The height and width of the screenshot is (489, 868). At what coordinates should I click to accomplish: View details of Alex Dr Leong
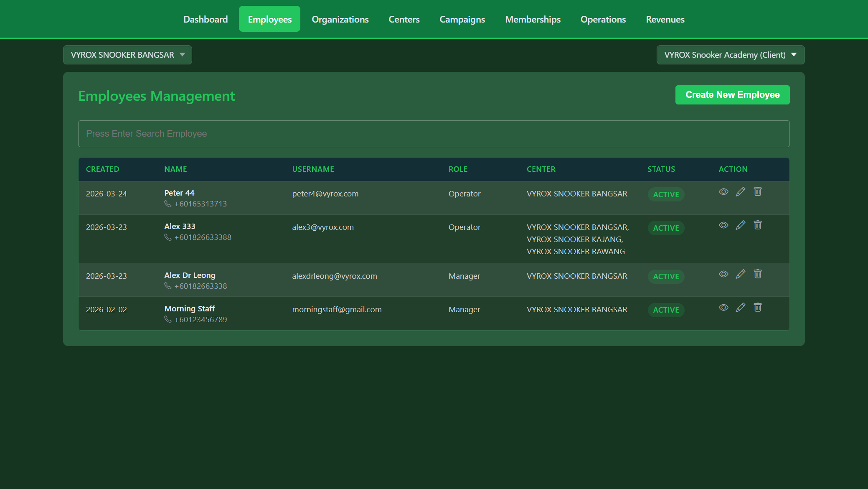coord(723,274)
